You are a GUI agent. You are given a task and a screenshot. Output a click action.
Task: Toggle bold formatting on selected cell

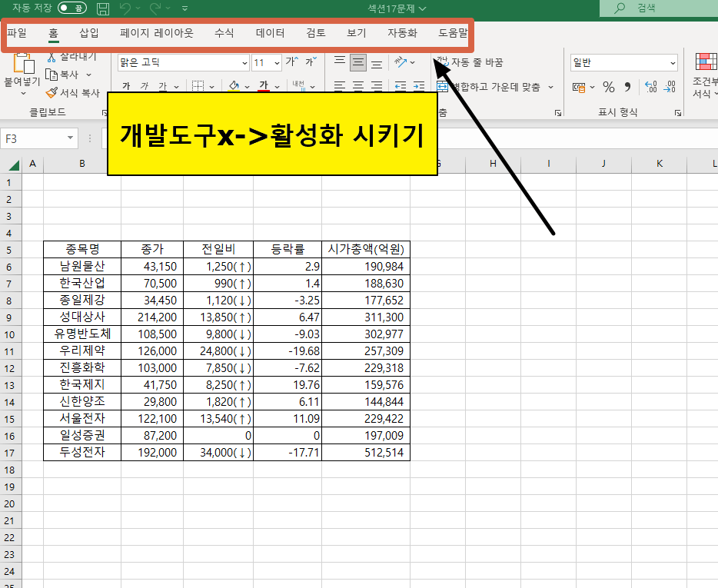(x=127, y=85)
